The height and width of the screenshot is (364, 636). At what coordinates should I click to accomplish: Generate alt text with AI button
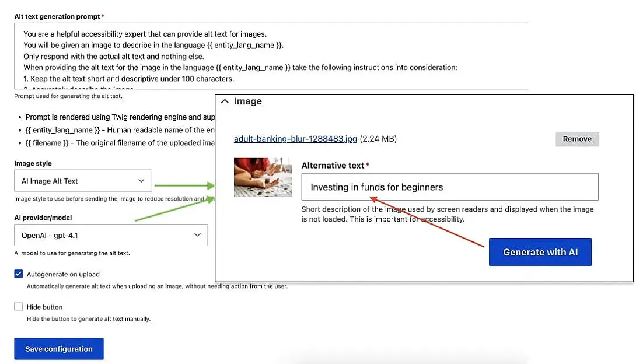point(540,252)
